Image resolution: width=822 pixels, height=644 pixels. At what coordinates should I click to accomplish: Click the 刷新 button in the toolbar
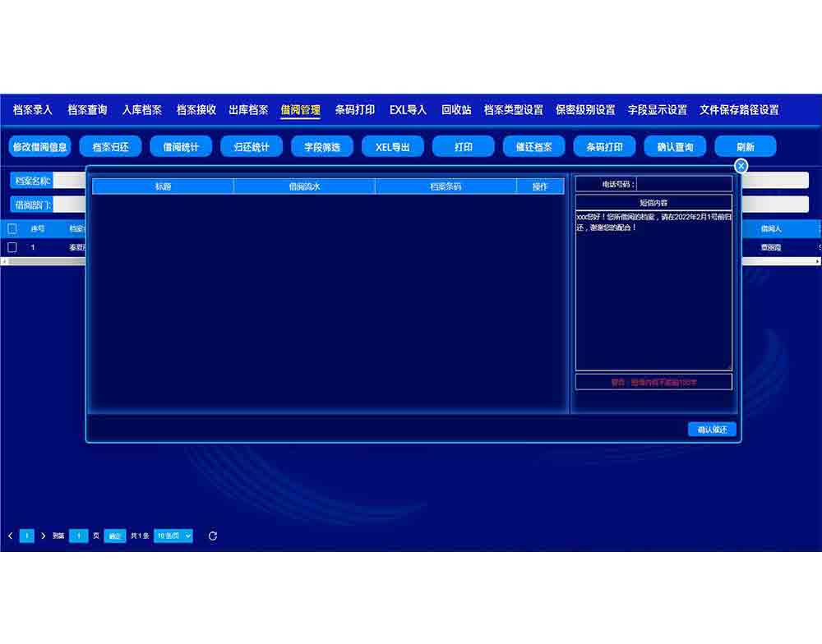(x=746, y=147)
